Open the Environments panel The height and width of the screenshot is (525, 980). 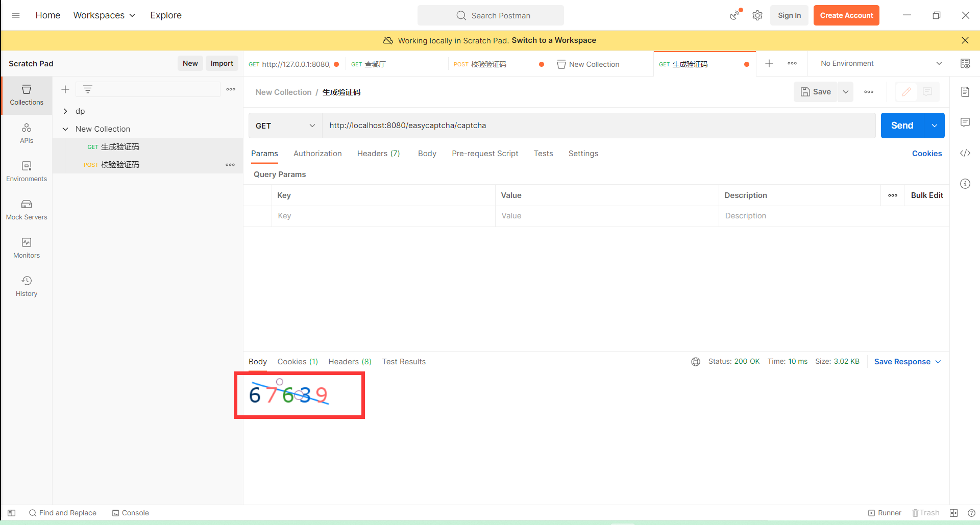coord(26,171)
